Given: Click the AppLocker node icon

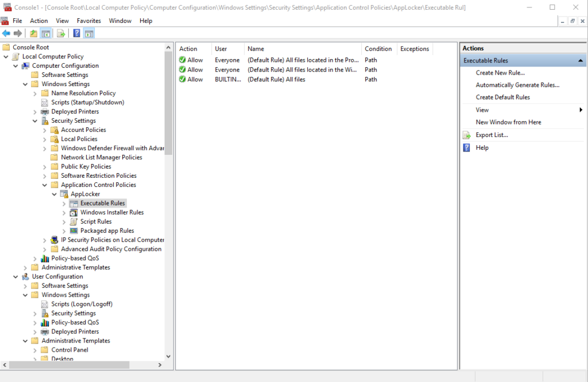Looking at the screenshot, I should [64, 194].
